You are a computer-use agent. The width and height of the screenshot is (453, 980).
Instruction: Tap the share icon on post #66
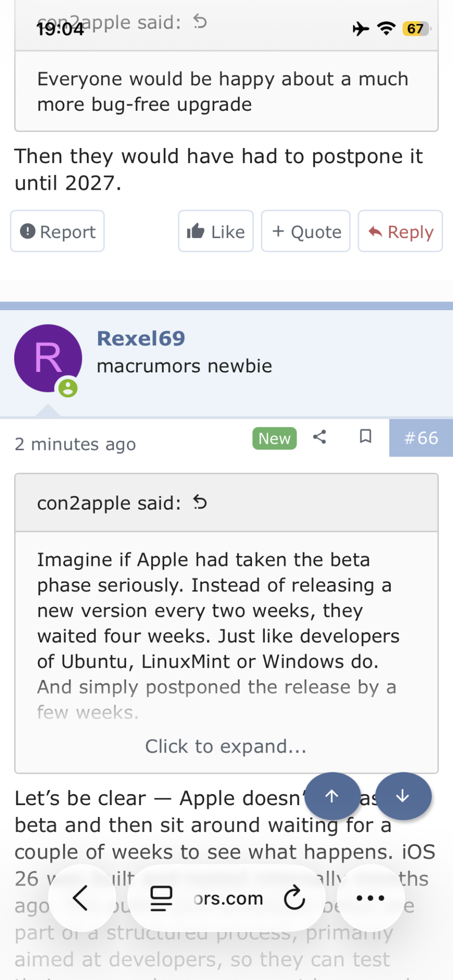tap(320, 437)
